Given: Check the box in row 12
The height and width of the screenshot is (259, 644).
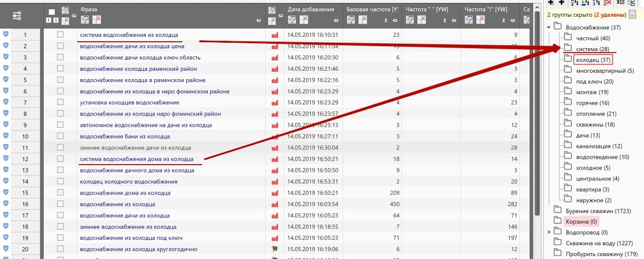Looking at the screenshot, I should pyautogui.click(x=60, y=159).
